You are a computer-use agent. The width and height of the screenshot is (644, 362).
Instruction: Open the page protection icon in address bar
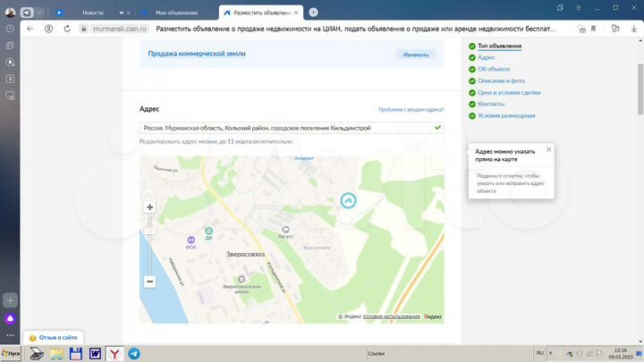click(581, 29)
